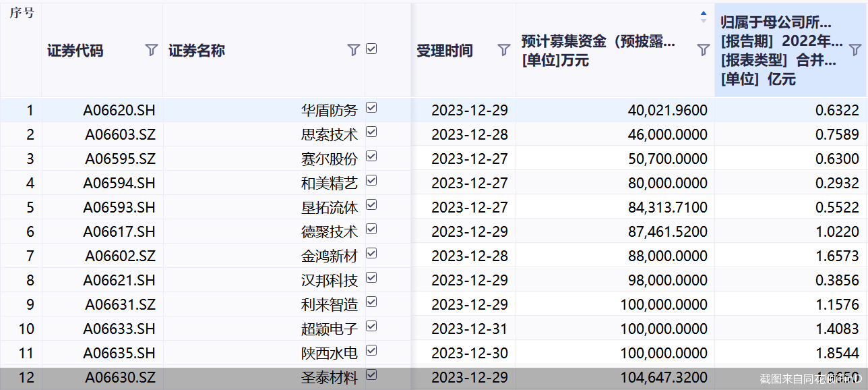Select the name cell 赛尔股份
This screenshot has width=868, height=390.
[x=330, y=159]
